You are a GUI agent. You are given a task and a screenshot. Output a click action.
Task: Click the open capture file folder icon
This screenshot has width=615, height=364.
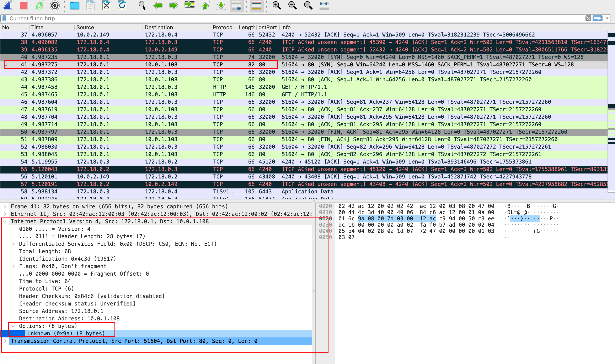tap(75, 5)
